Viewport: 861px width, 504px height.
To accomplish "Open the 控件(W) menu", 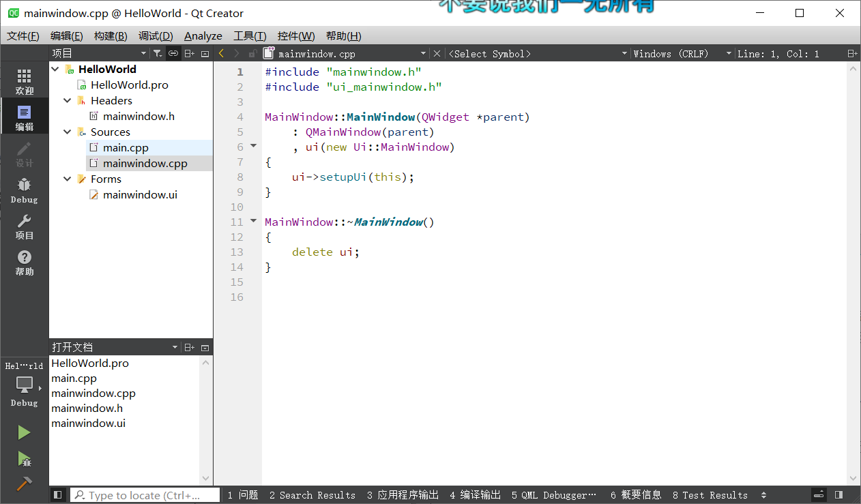I will tap(296, 35).
